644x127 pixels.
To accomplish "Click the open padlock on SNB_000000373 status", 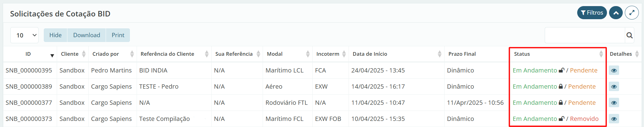I will click(561, 119).
